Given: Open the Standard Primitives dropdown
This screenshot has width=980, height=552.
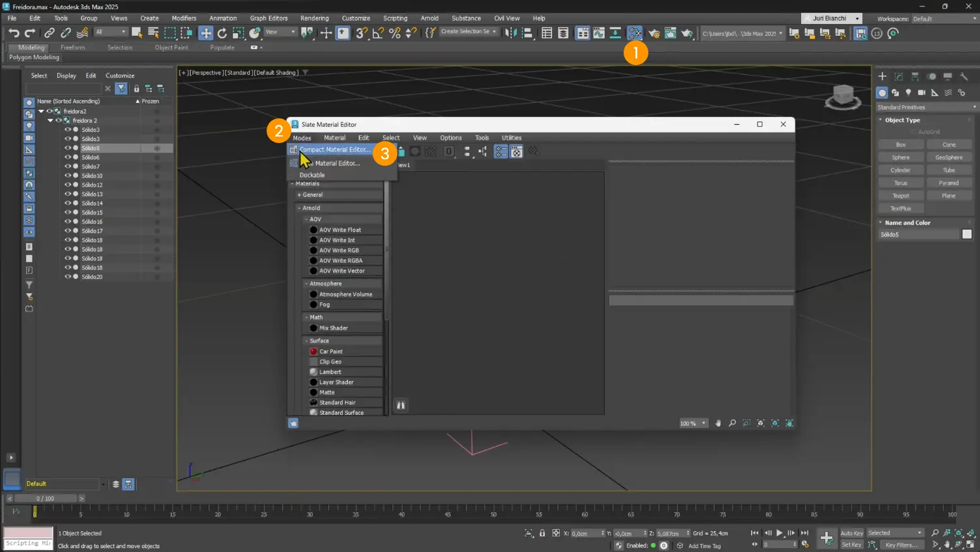Looking at the screenshot, I should (x=926, y=107).
